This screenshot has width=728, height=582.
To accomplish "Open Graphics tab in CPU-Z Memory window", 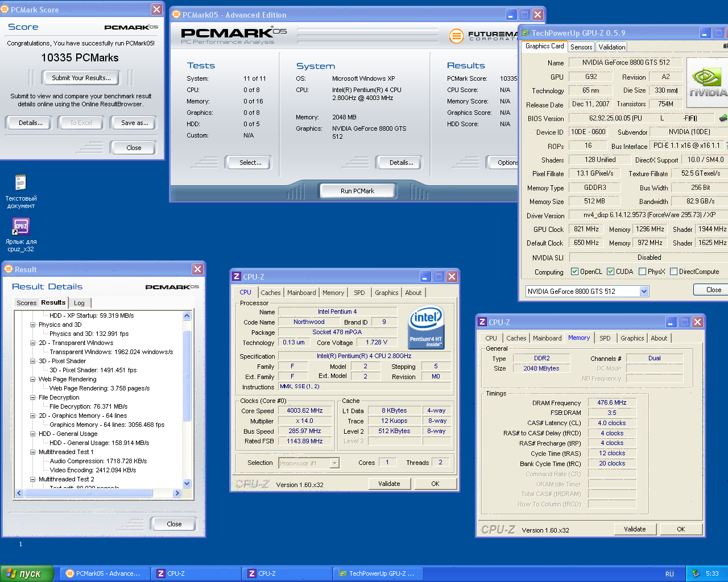I will 632,338.
